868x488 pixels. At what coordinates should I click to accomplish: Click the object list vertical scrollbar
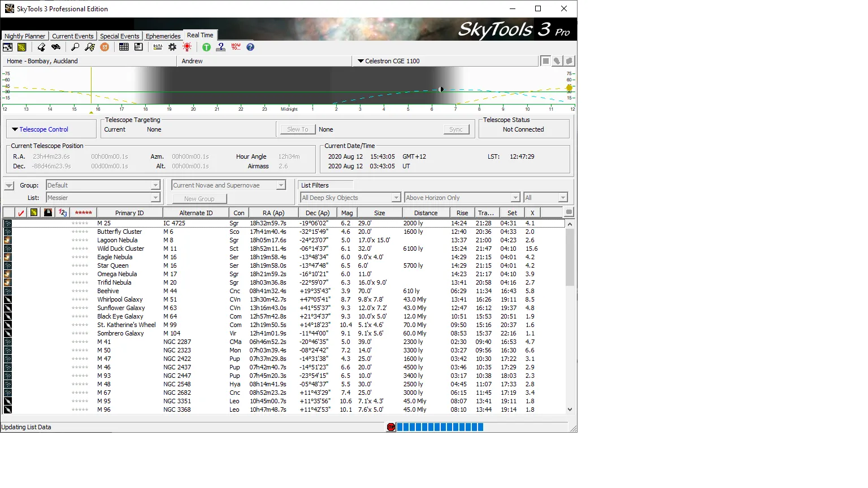(x=570, y=317)
